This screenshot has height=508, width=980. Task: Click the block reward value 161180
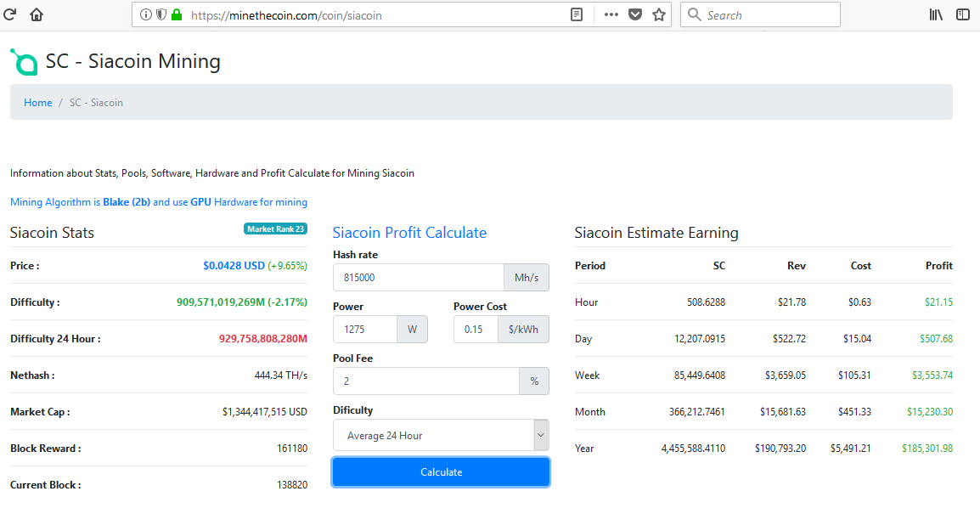click(292, 448)
